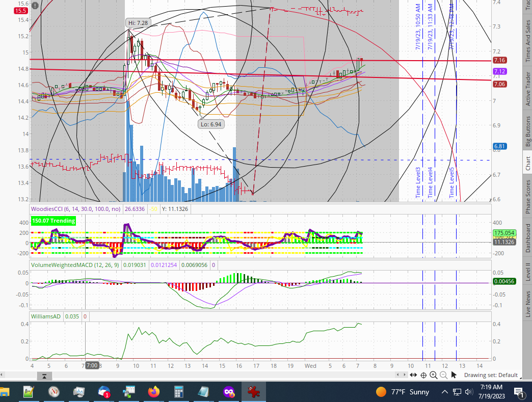The image size is (532, 402).
Task: Open the Level II side tab
Action: coord(527,268)
